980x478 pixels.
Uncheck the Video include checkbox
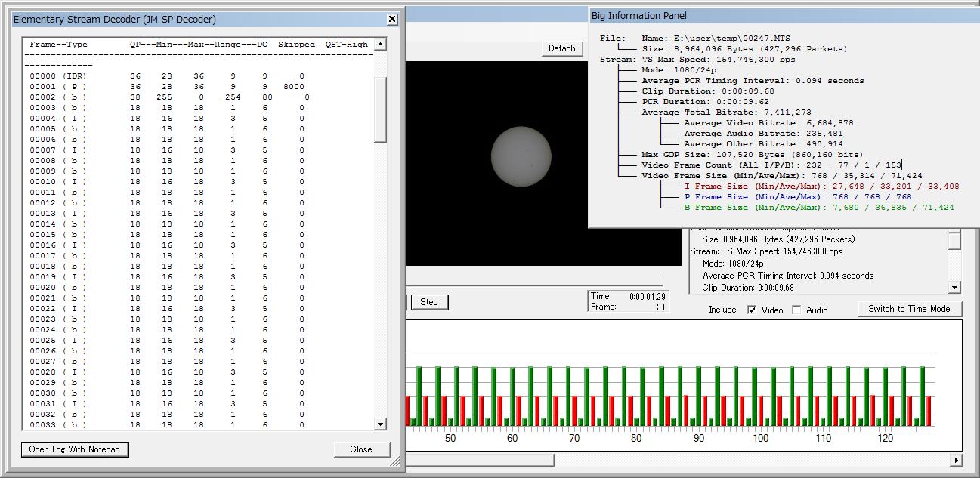[752, 310]
